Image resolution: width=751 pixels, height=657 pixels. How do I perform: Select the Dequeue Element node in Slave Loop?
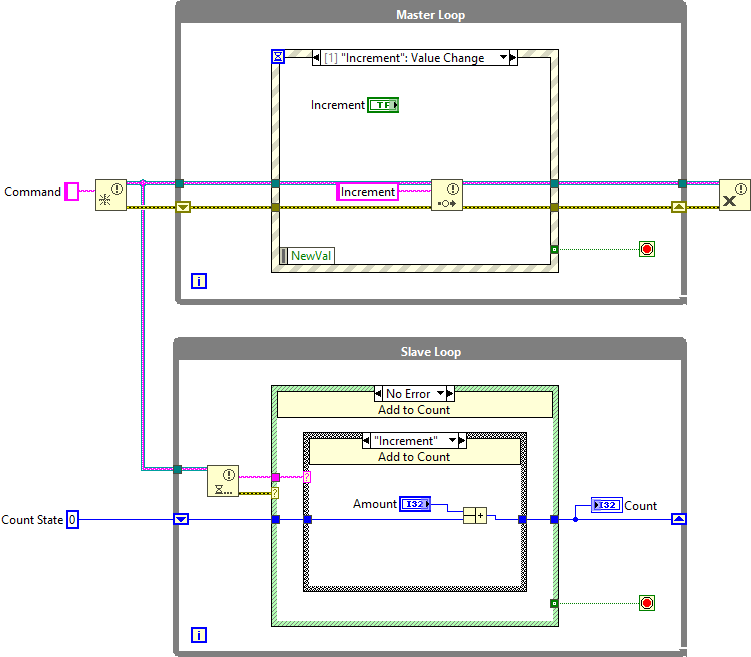click(222, 481)
